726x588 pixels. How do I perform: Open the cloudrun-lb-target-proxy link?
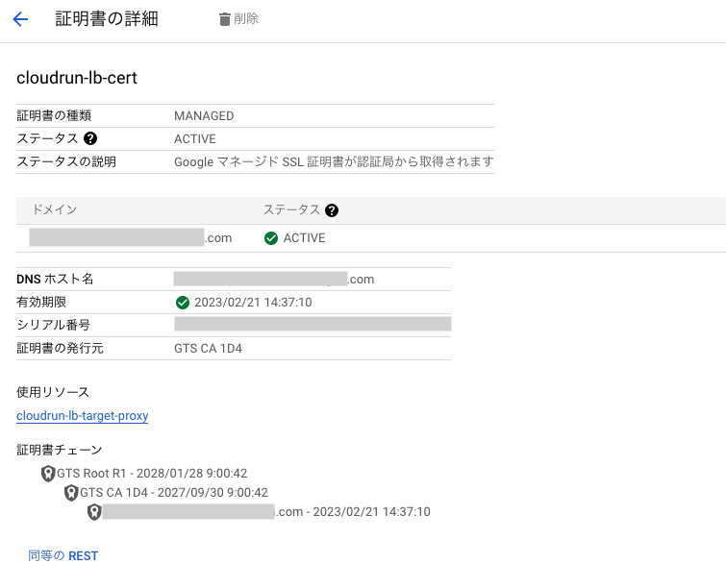[x=83, y=416]
